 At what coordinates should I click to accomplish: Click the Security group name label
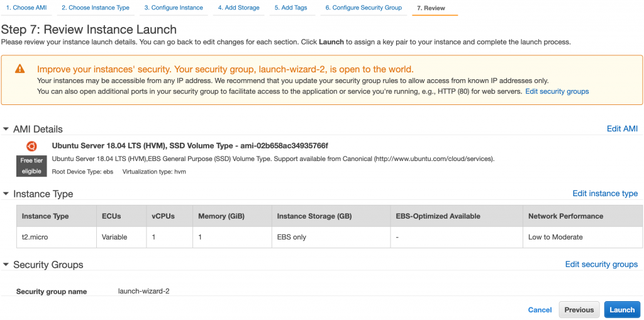(52, 292)
